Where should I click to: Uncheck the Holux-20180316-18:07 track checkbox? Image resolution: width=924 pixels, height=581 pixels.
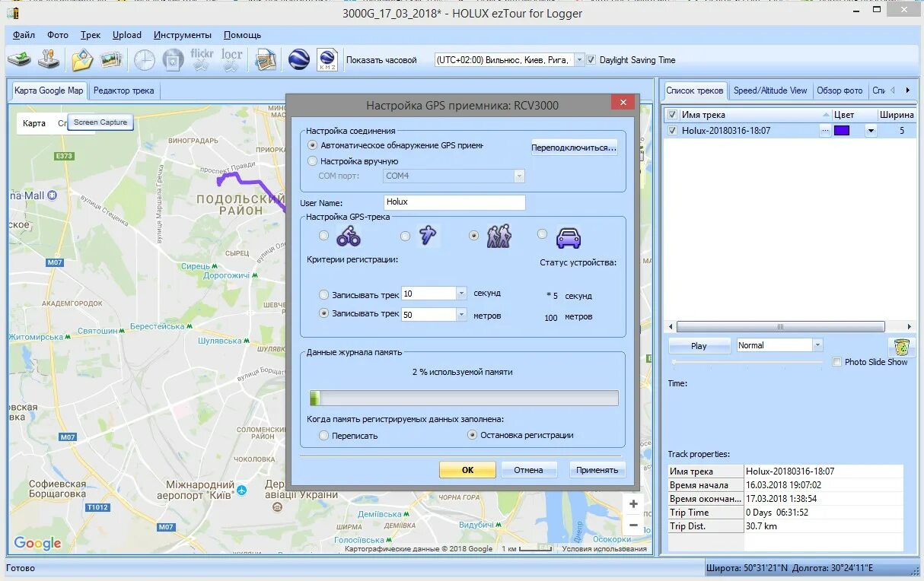point(672,131)
